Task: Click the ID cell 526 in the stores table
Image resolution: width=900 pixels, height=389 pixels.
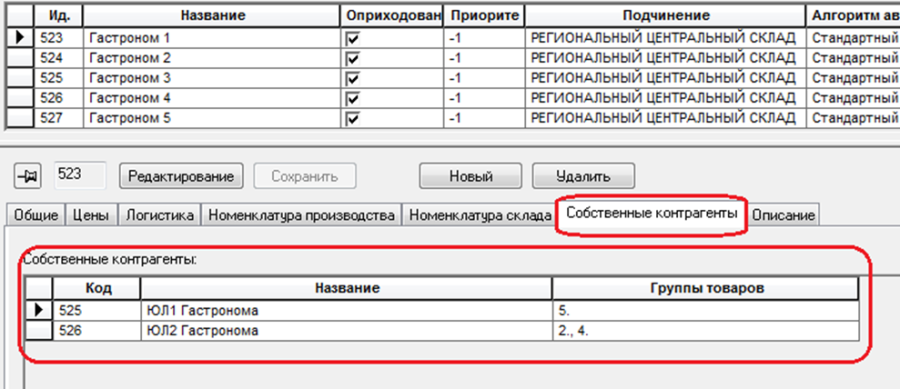Action: pos(59,99)
